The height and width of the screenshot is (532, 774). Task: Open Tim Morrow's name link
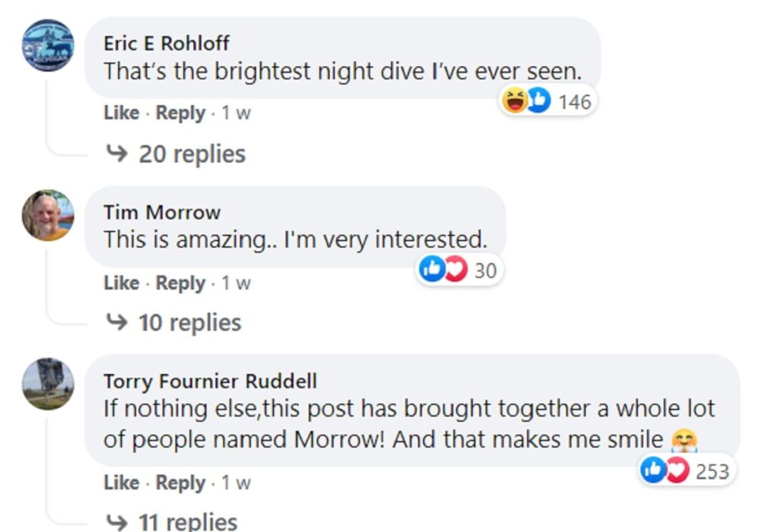(x=162, y=212)
